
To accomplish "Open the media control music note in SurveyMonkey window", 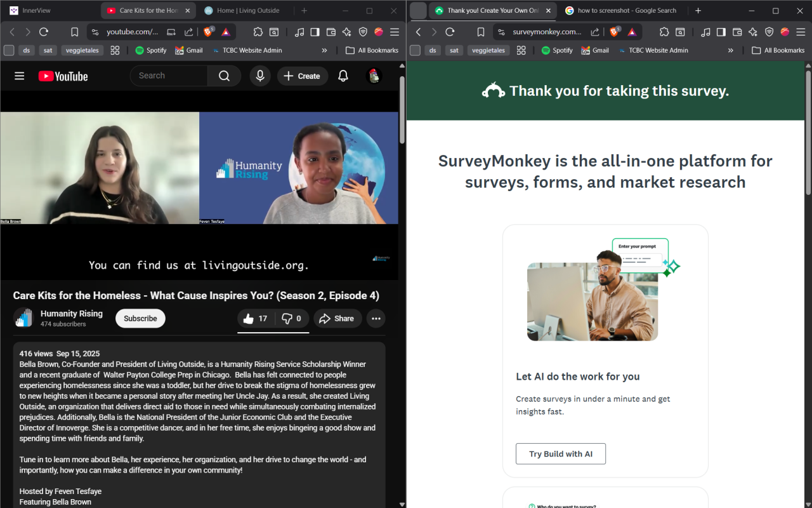I will click(x=705, y=32).
